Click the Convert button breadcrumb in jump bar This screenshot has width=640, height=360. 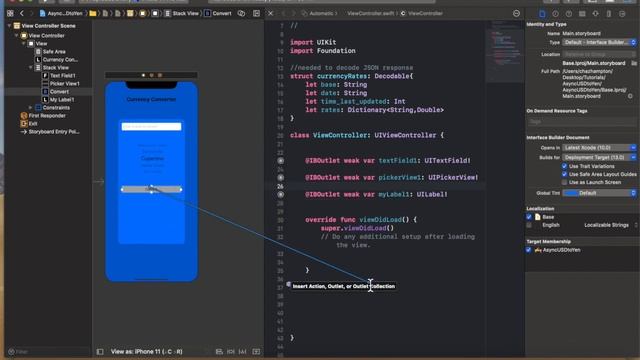point(218,13)
